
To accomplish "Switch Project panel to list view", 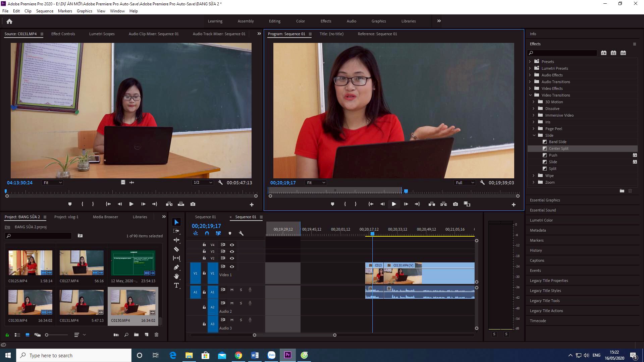I will point(17,335).
